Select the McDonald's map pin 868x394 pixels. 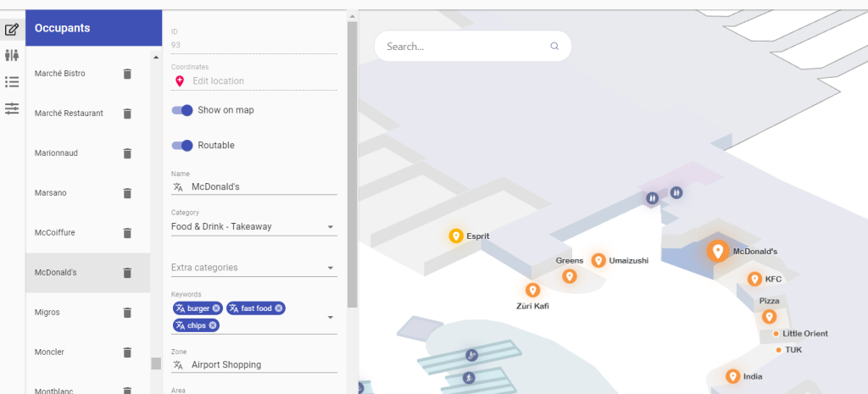tap(718, 252)
